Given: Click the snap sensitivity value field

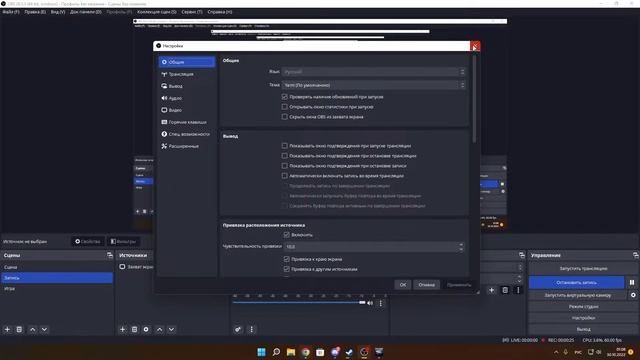Looking at the screenshot, I should (x=371, y=247).
